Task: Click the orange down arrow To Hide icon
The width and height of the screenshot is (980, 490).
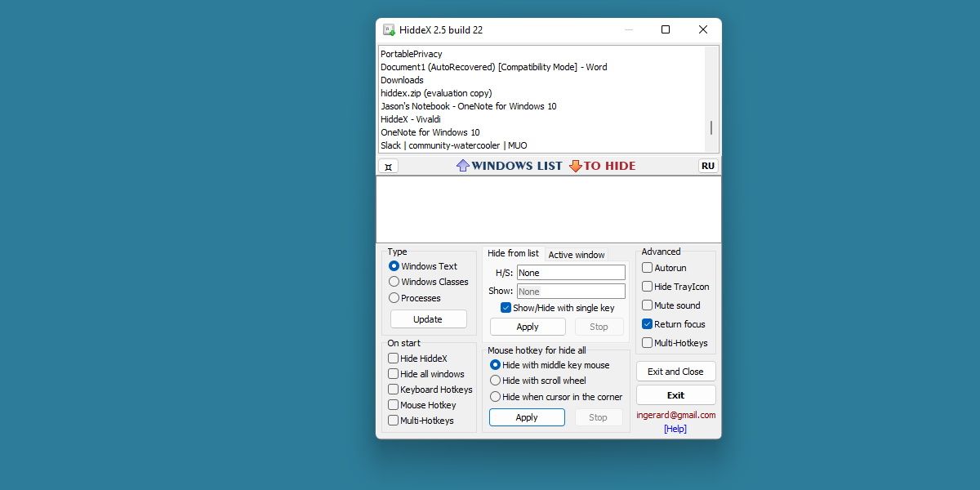Action: tap(576, 166)
